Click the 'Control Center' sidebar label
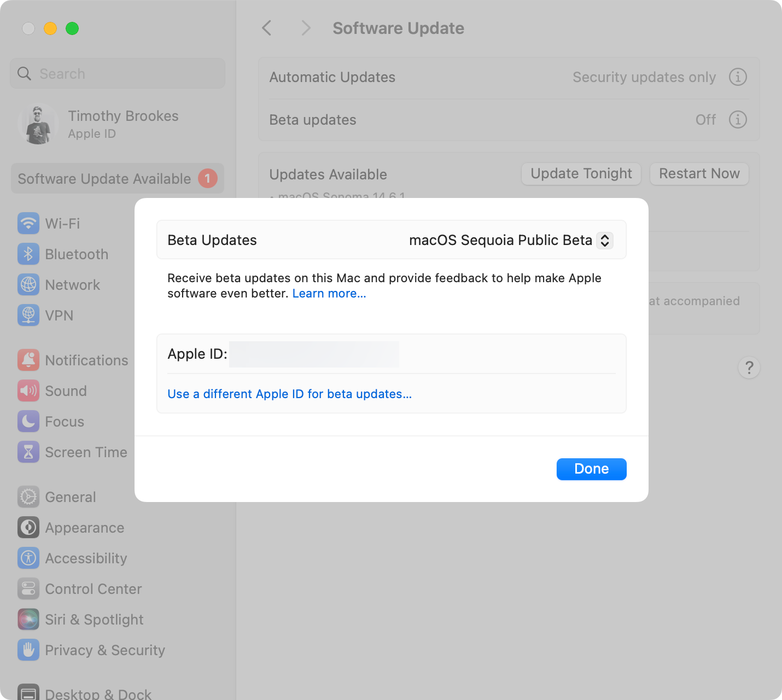Screen dimensions: 782x700 click(94, 588)
